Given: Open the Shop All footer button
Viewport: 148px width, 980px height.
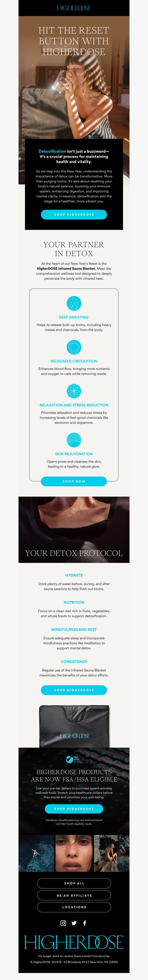Looking at the screenshot, I should (74, 883).
